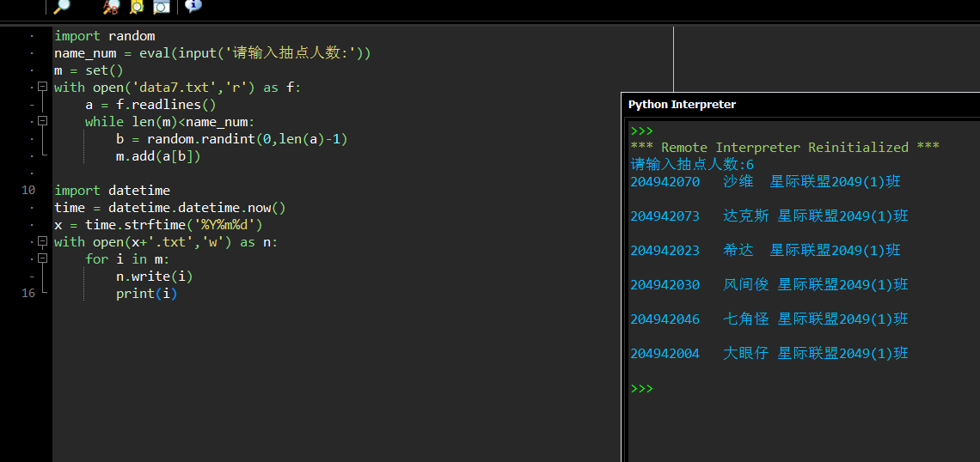Image resolution: width=980 pixels, height=462 pixels.
Task: Collapse the while loop fold marker
Action: 41,121
